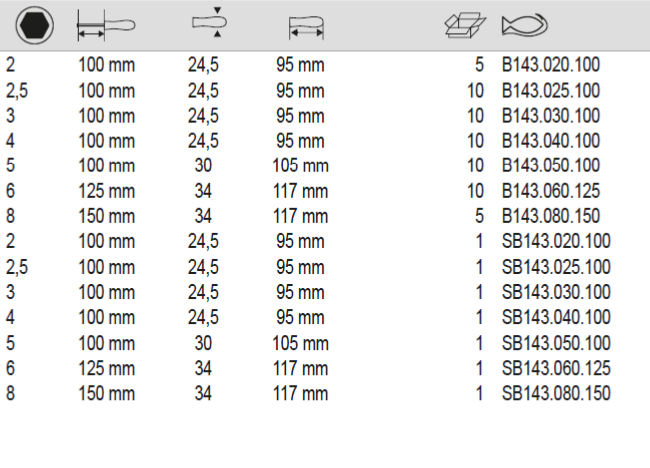Select article number SB143.080.150

point(555,393)
